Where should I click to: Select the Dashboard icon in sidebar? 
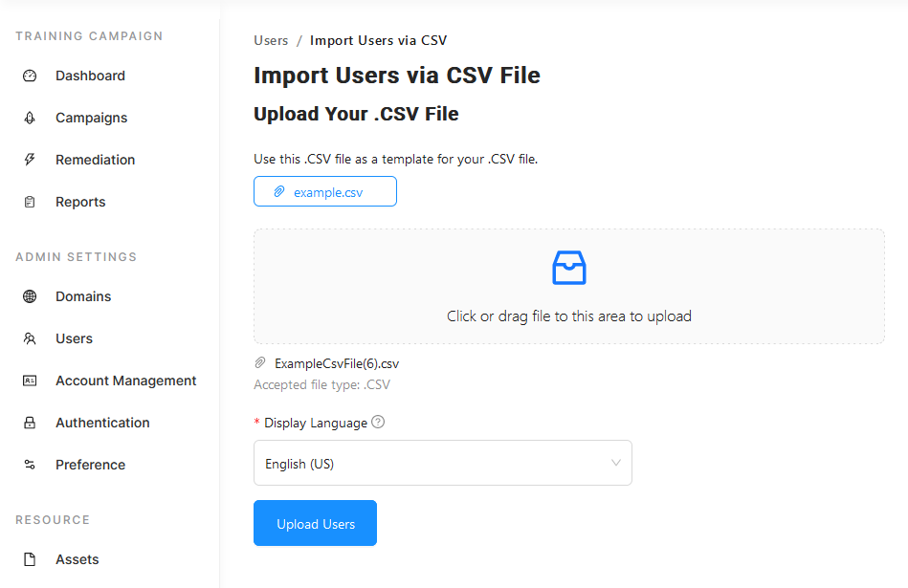(x=29, y=75)
